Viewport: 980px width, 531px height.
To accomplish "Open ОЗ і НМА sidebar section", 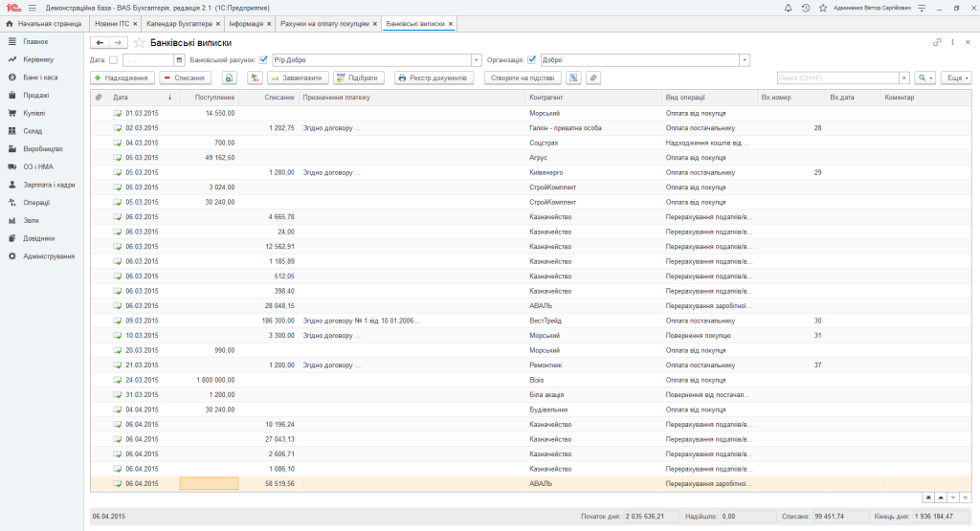I will (38, 166).
